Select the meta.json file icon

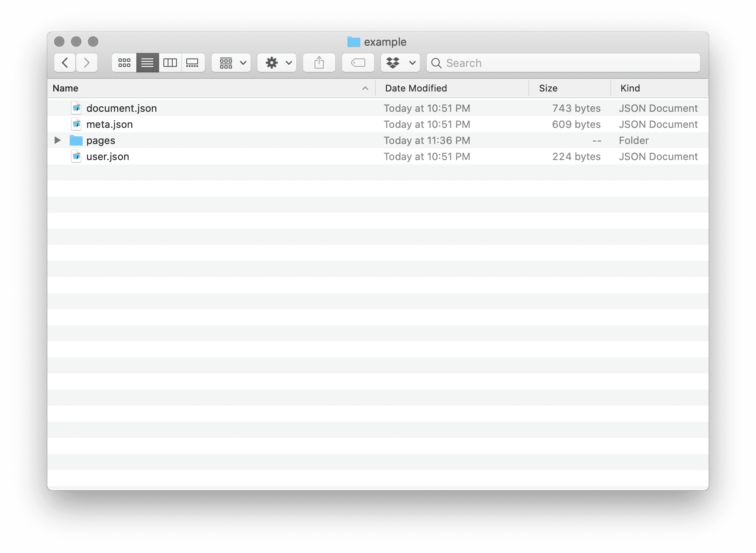76,124
